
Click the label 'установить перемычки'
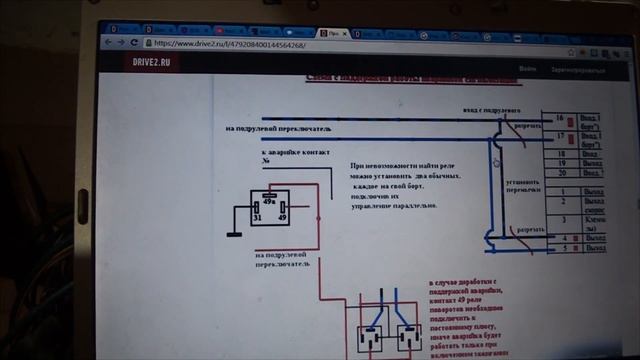point(523,186)
